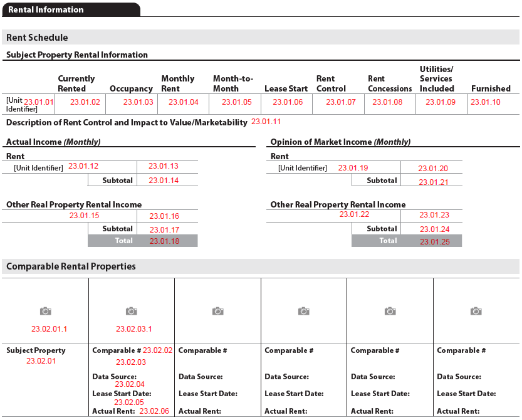Select actual rent amount field 23.01.13

click(x=164, y=166)
